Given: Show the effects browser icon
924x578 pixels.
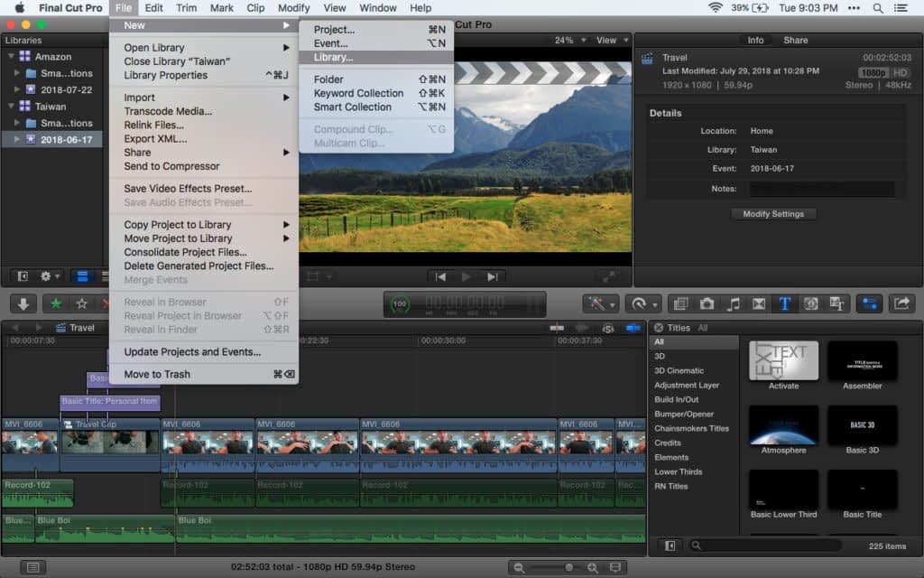Looking at the screenshot, I should tap(680, 303).
